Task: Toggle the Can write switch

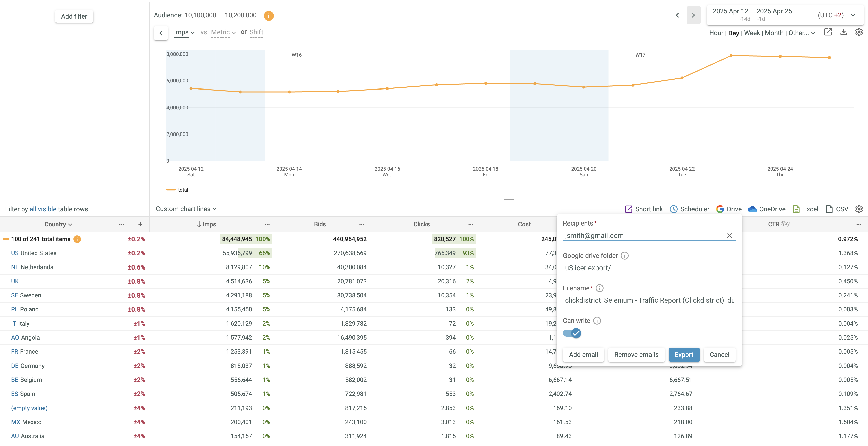Action: point(572,333)
